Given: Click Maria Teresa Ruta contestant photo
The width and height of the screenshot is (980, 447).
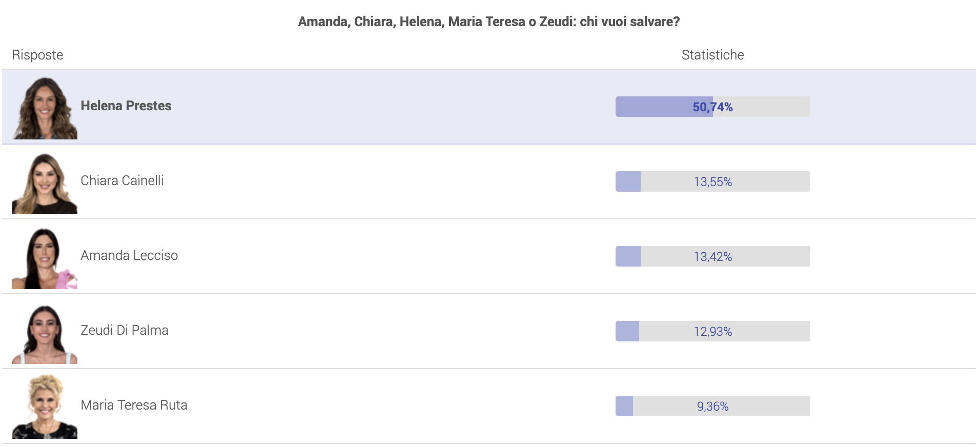Looking at the screenshot, I should click(x=45, y=407).
